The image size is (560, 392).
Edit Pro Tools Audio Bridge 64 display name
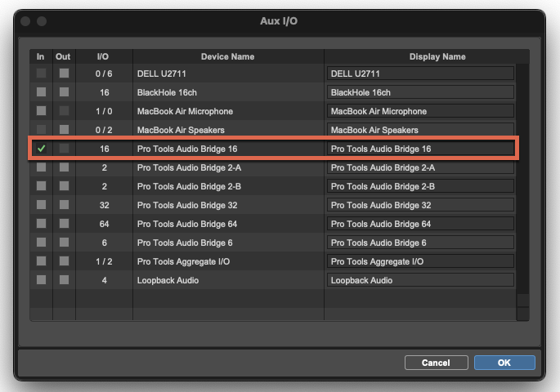point(420,224)
